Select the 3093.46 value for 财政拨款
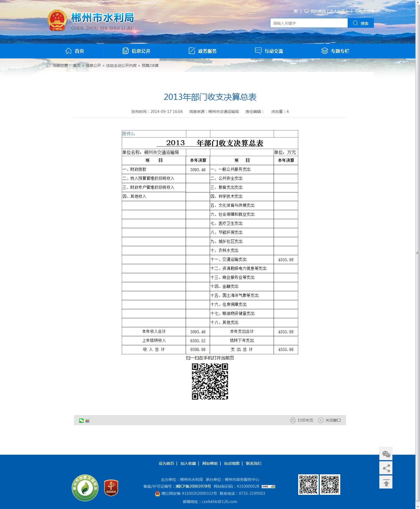 [198, 170]
